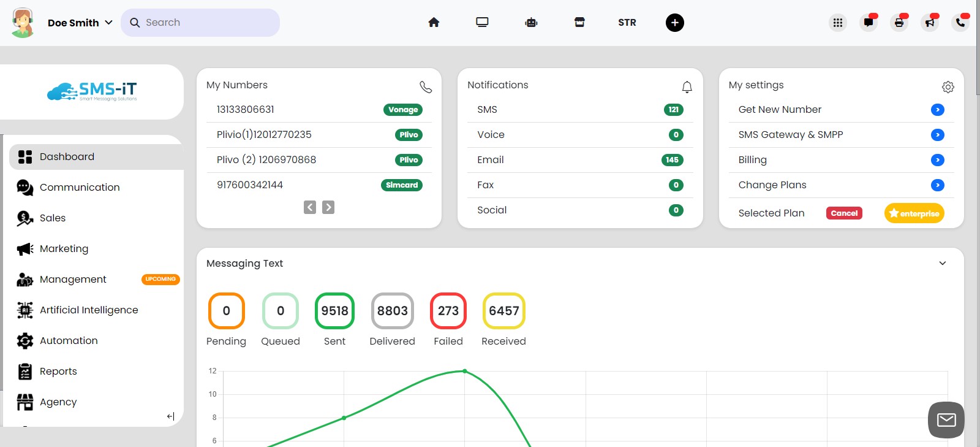Image resolution: width=980 pixels, height=447 pixels.
Task: Click the megaphone announcements icon in header
Action: pos(929,23)
